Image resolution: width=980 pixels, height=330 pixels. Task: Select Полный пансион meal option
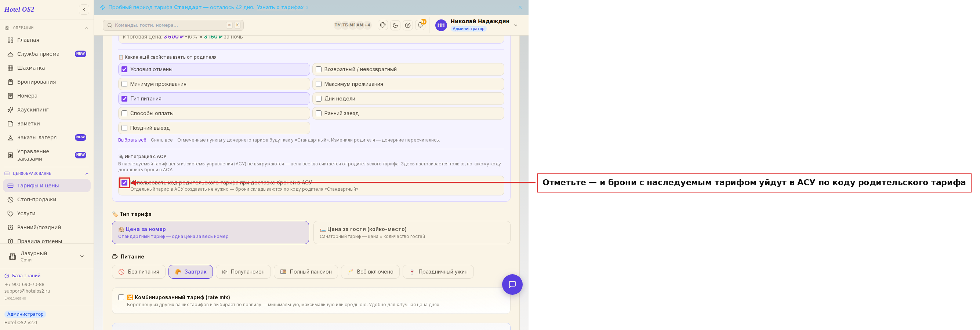(306, 272)
